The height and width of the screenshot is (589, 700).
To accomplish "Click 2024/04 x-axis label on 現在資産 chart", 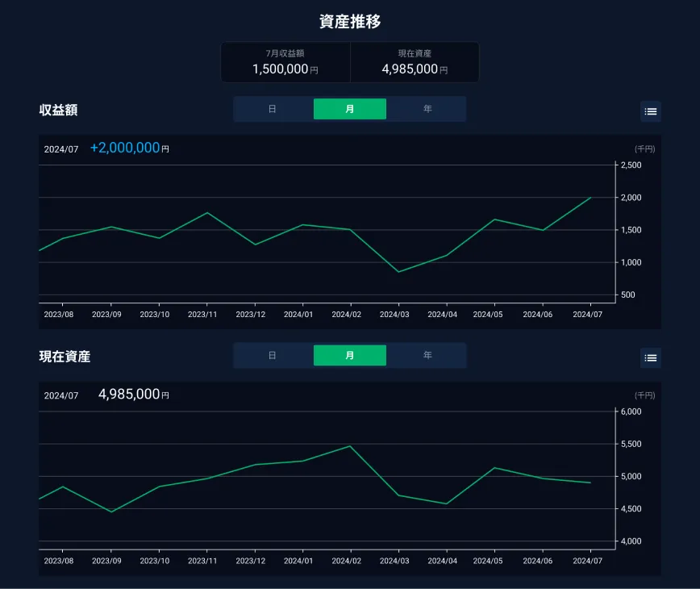I will 443,561.
